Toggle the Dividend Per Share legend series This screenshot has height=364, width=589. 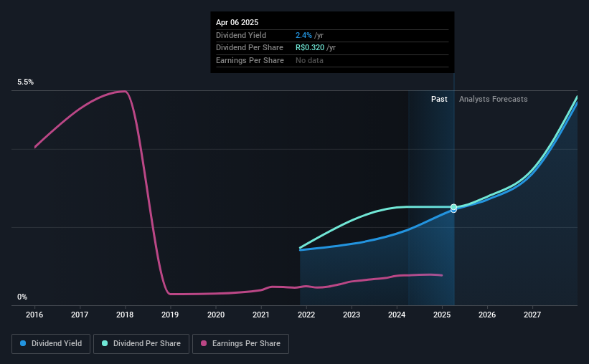pos(141,344)
